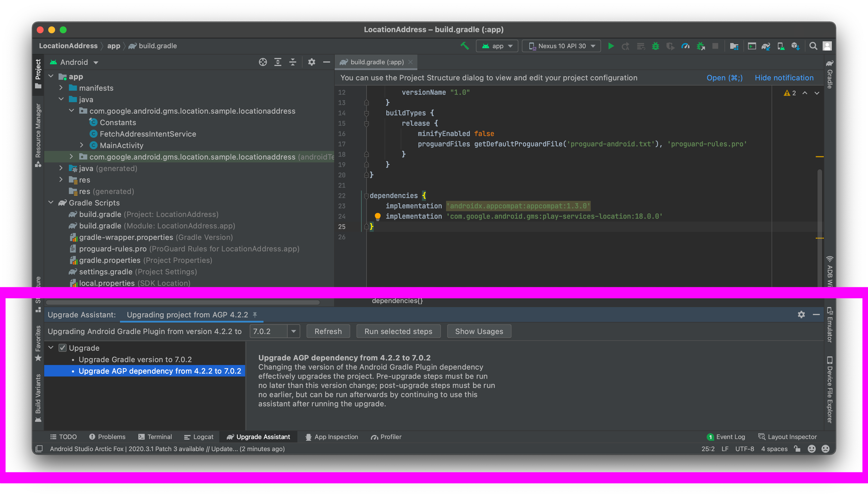Click the Make Project hammer icon
The width and height of the screenshot is (868, 497).
coord(465,46)
